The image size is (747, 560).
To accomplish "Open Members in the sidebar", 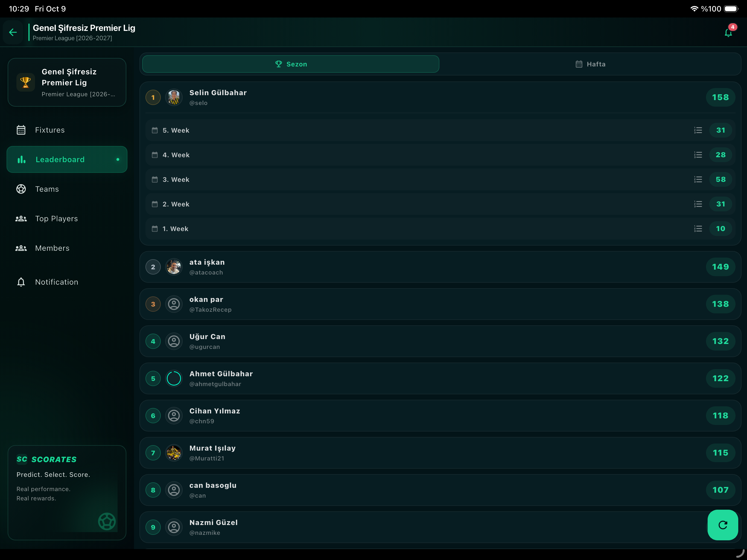I will pos(67,248).
